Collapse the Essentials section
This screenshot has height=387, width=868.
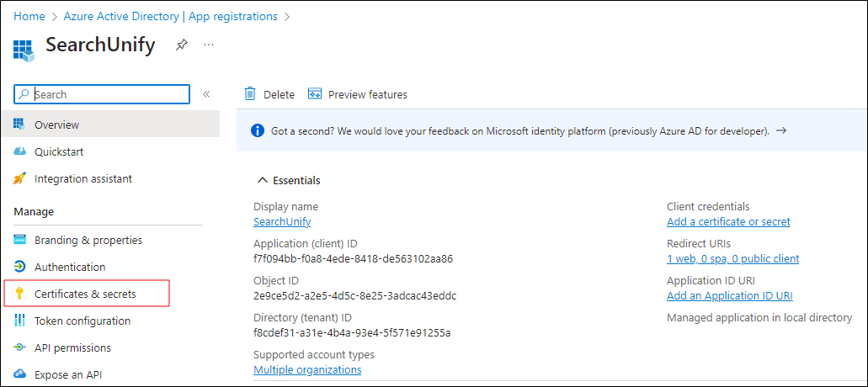pos(263,180)
